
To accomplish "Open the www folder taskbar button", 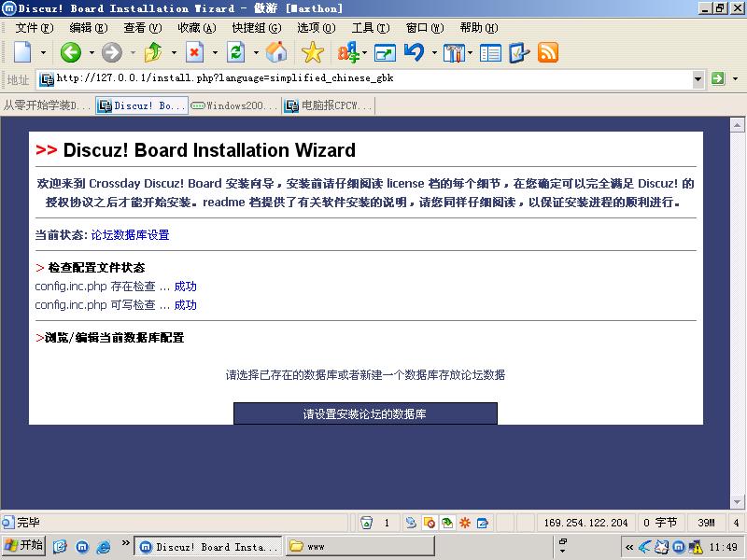I will pyautogui.click(x=360, y=546).
